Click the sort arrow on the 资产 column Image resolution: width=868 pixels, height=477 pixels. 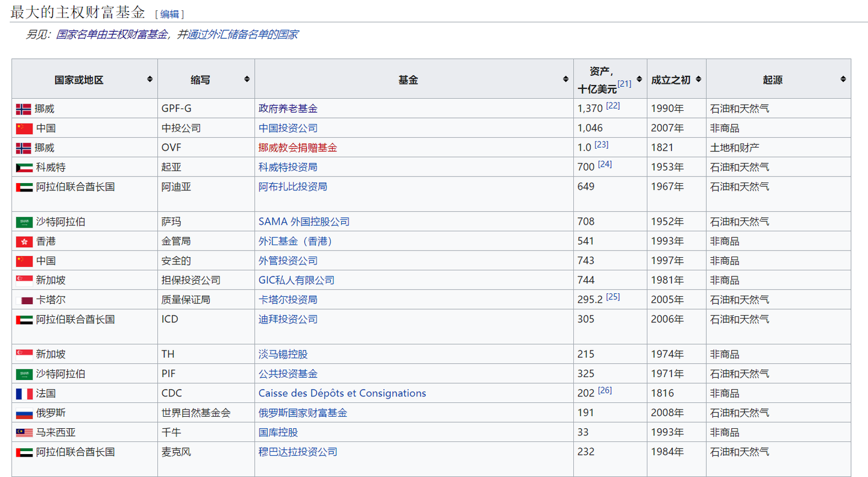(639, 78)
